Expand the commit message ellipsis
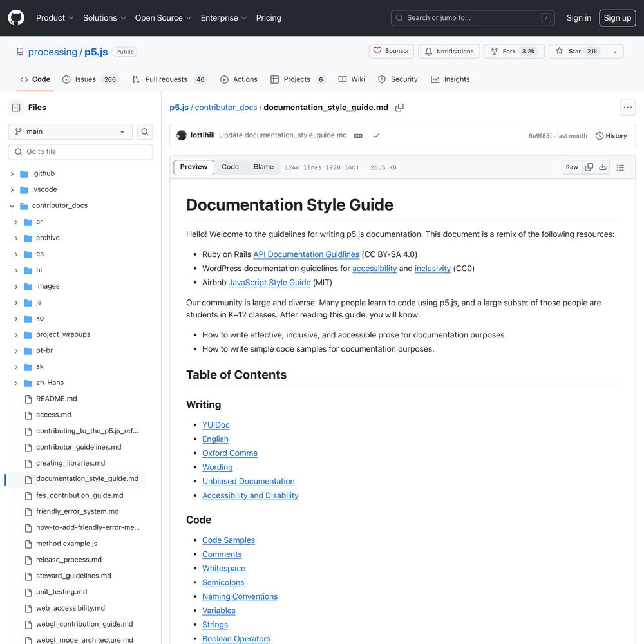The height and width of the screenshot is (644, 644). [x=358, y=136]
